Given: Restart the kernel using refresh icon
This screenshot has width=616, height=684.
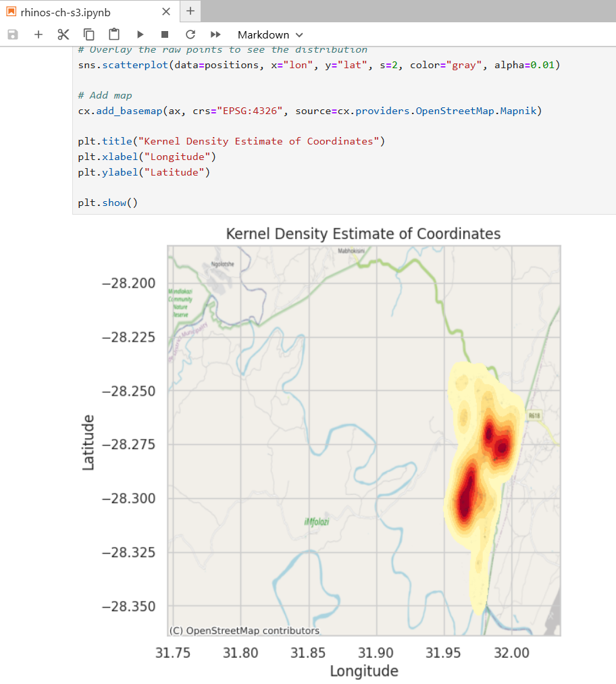Looking at the screenshot, I should point(190,34).
